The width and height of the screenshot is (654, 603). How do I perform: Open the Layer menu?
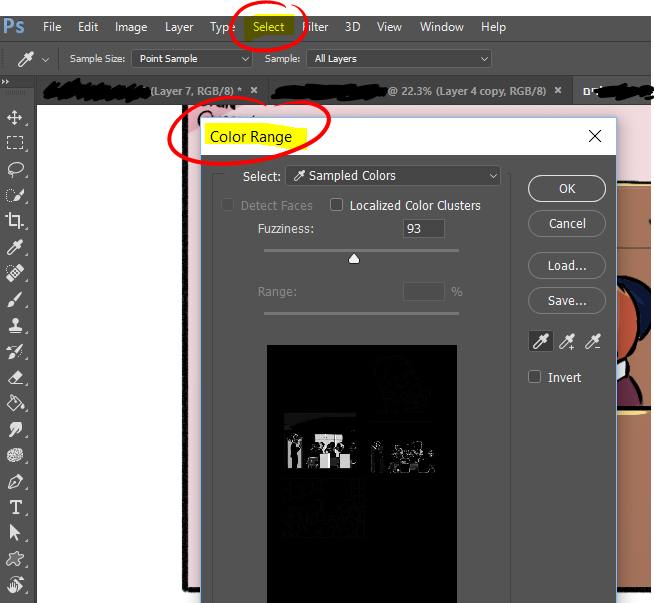[179, 28]
